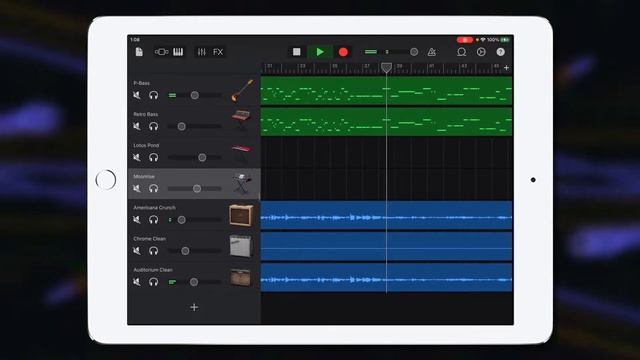Tap the red screen-recording status pill

click(464, 40)
